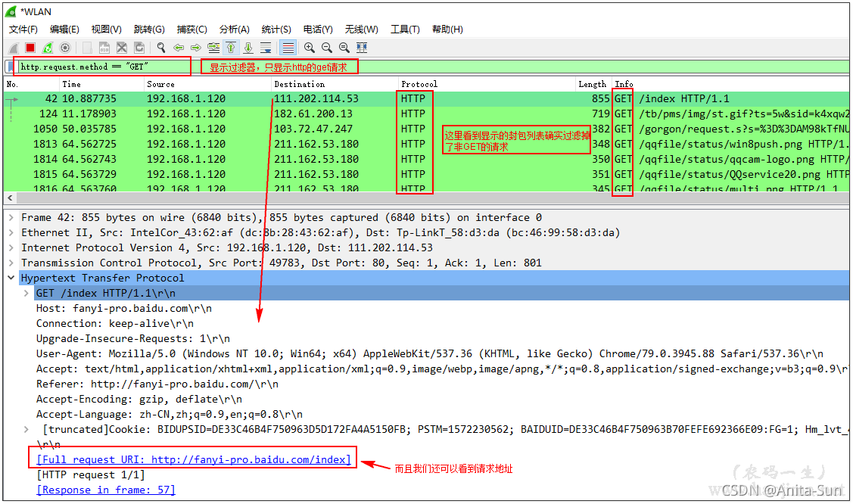This screenshot has width=853, height=504.
Task: Select packet 1050 to 103.72.47.247
Action: point(427,129)
